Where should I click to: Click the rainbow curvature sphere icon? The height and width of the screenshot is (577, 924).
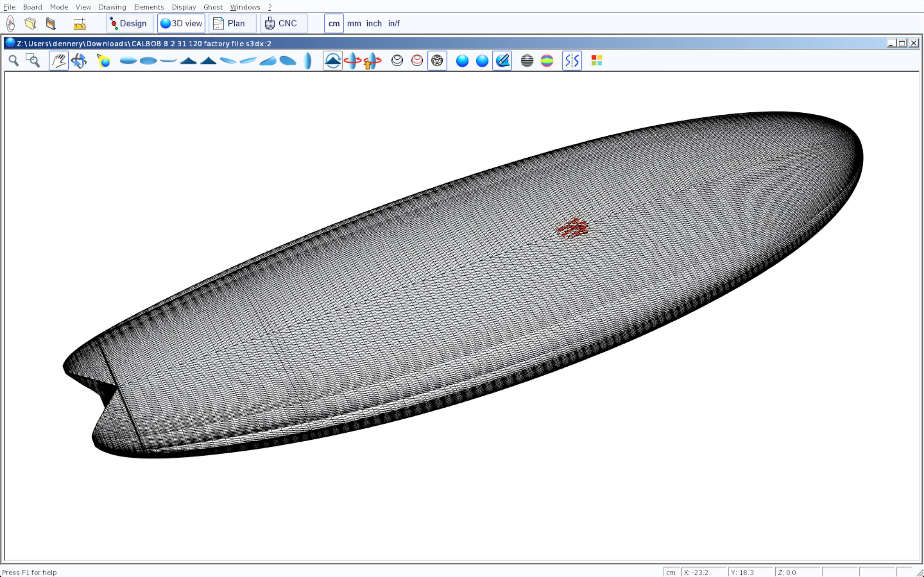(x=547, y=61)
